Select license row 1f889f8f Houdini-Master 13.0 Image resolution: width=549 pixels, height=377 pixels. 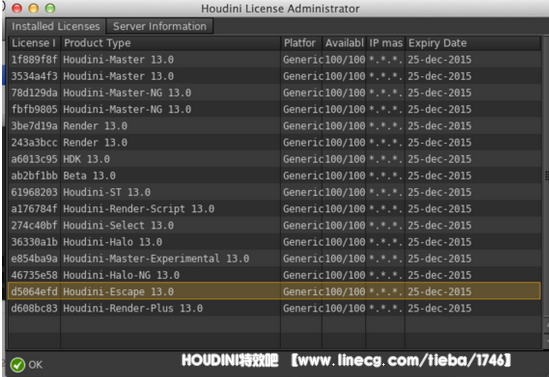[274, 60]
